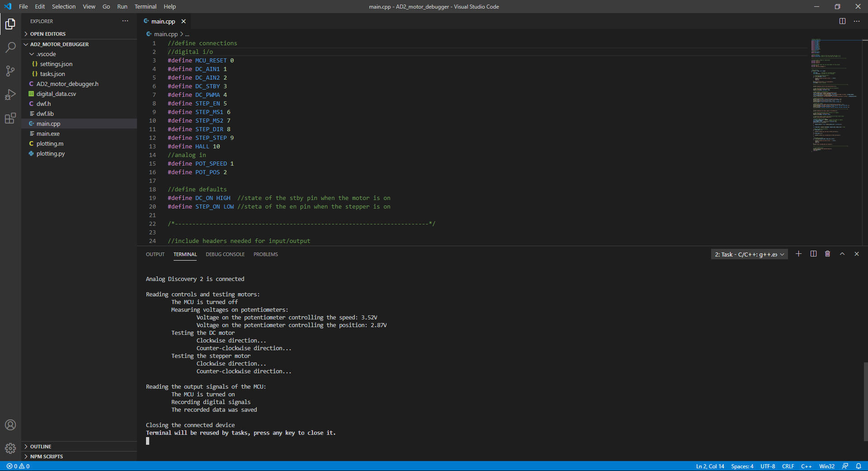868x471 pixels.
Task: Change encoding via UTF-8 status item
Action: (768, 466)
